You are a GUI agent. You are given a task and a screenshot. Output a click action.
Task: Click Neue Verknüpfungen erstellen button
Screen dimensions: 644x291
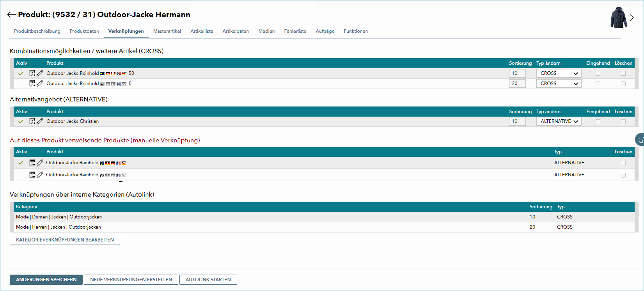[x=131, y=280]
